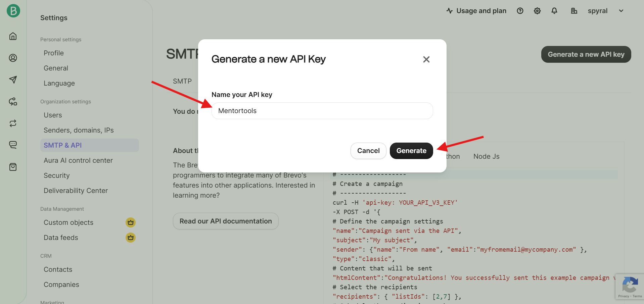Viewport: 644px width, 304px height.
Task: Click the 'myfromemail@mycompany.com' sender line
Action: click(x=460, y=250)
